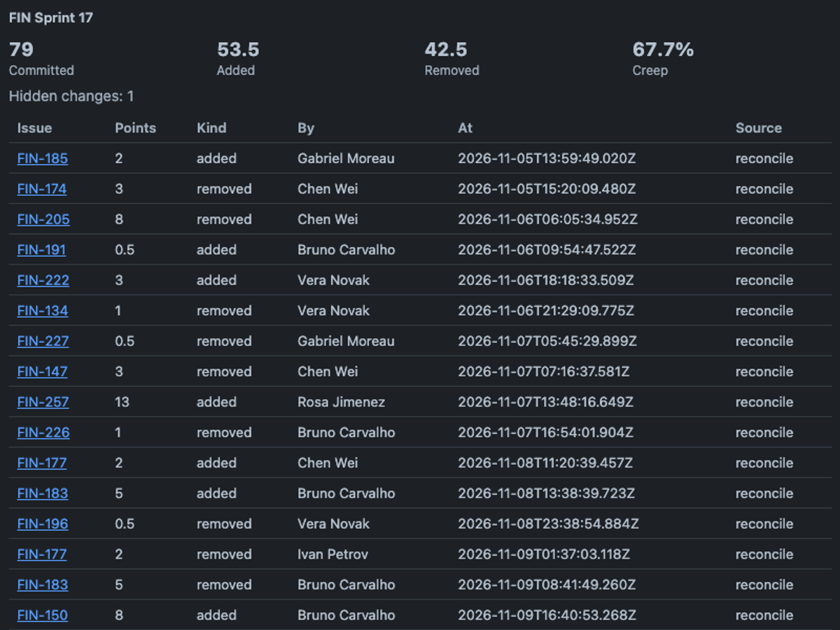Open the FIN-257 issue link
Viewport: 840px width, 630px height.
pos(43,402)
